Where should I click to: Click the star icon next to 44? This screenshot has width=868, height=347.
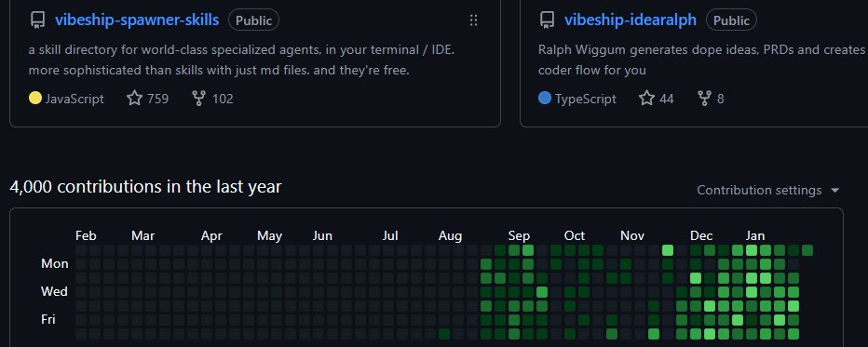646,99
